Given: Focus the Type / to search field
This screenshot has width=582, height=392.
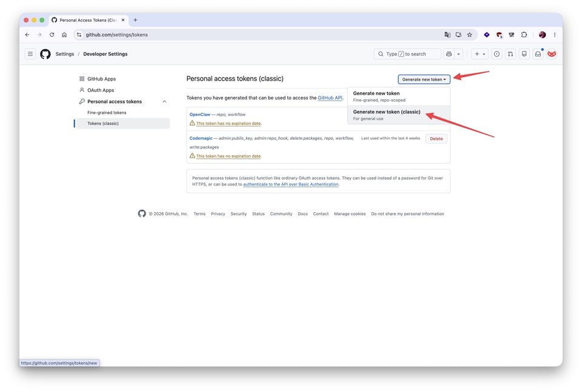Looking at the screenshot, I should pyautogui.click(x=407, y=54).
